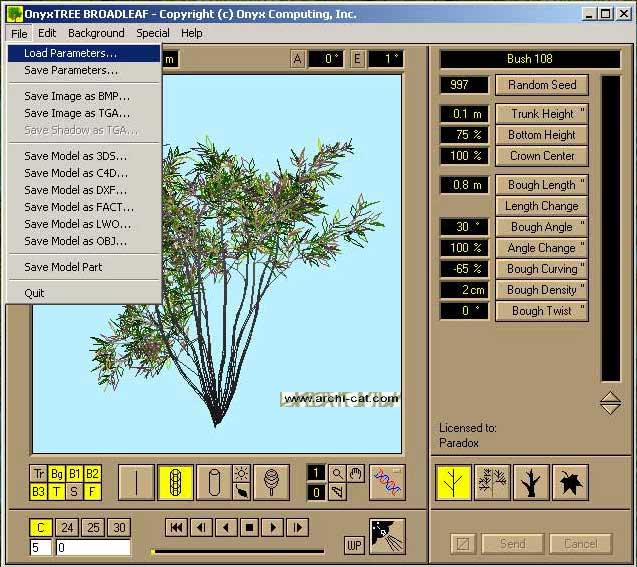Toggle the B3 bough level button
The width and height of the screenshot is (637, 567).
point(39,491)
